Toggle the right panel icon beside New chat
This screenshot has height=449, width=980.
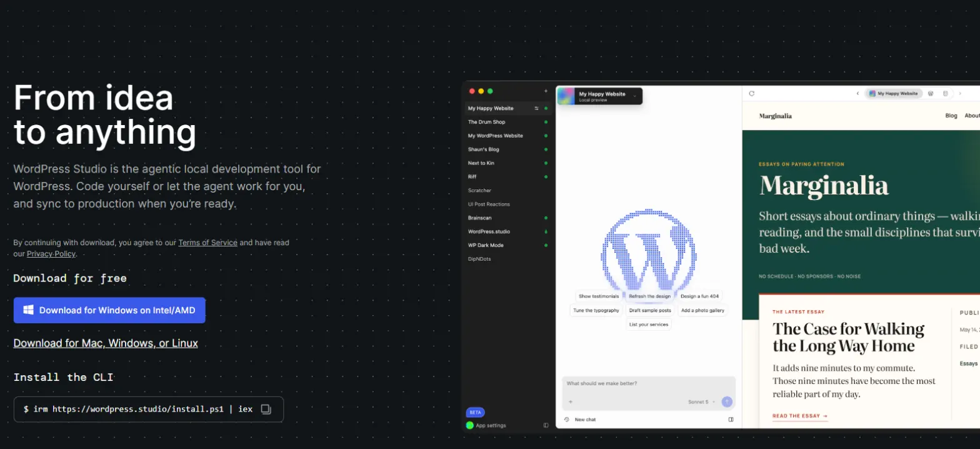[731, 420]
